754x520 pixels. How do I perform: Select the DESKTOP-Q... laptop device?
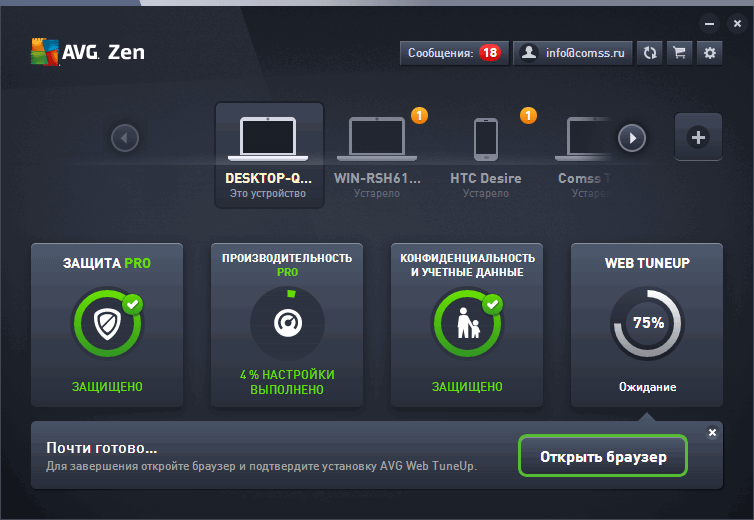coord(269,155)
